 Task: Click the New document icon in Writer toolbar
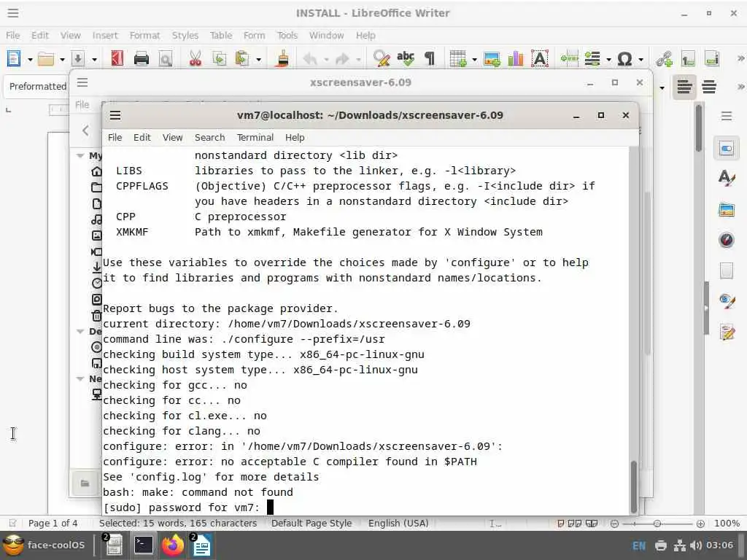(x=14, y=58)
